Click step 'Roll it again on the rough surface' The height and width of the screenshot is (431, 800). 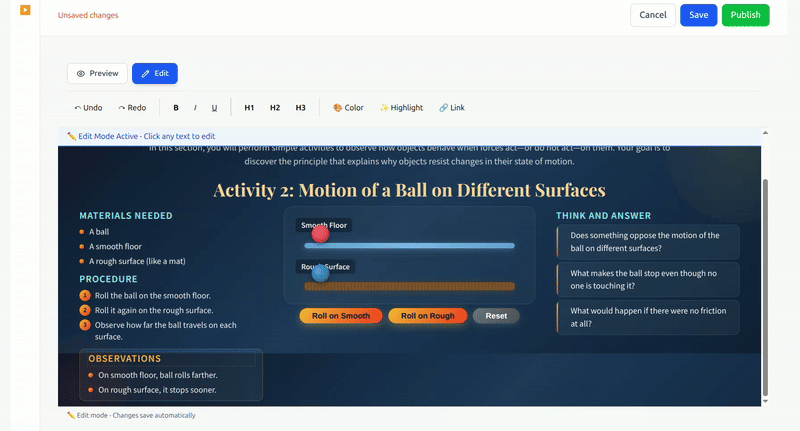click(x=154, y=310)
